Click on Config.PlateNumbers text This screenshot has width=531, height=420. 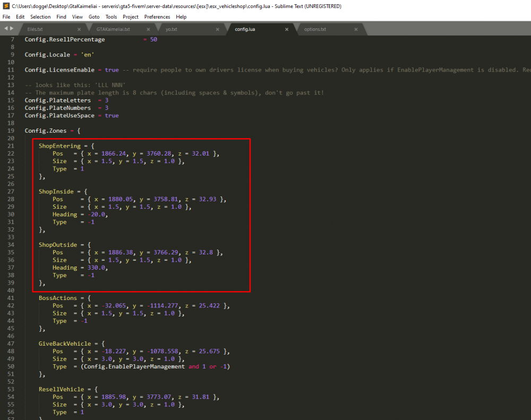58,108
